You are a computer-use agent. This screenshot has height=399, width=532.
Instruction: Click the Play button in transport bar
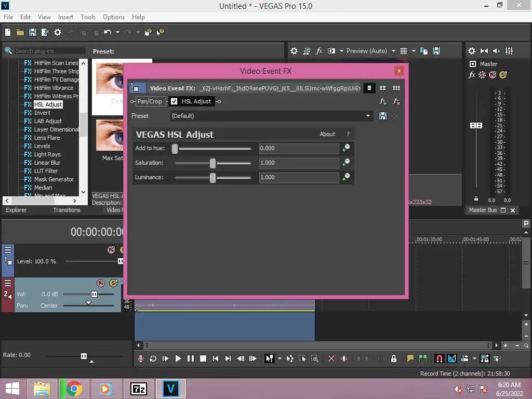point(178,358)
